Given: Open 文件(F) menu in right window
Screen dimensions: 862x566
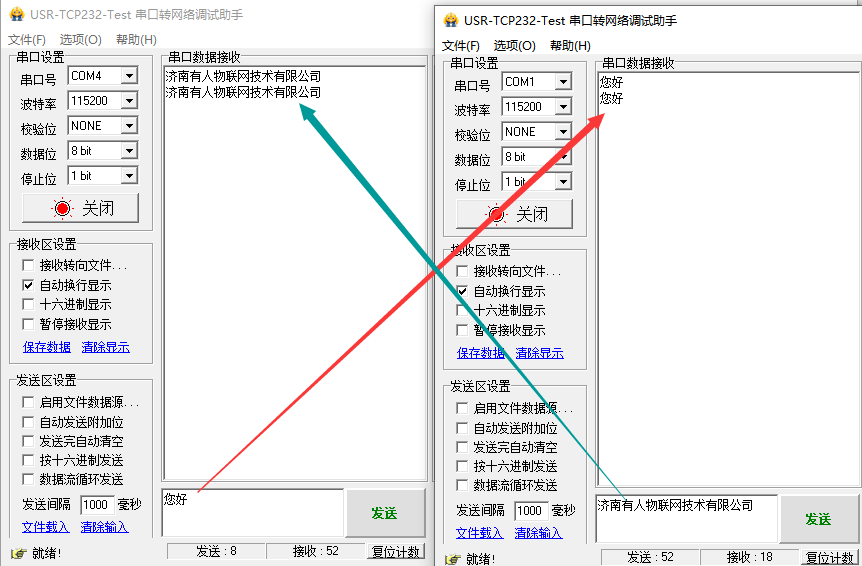Looking at the screenshot, I should click(461, 46).
